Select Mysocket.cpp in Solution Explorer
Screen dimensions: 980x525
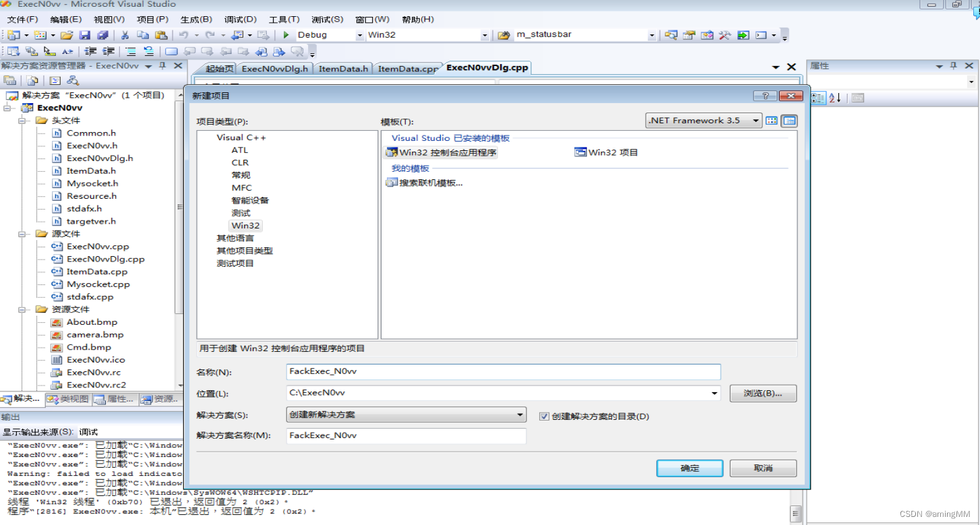tap(98, 284)
